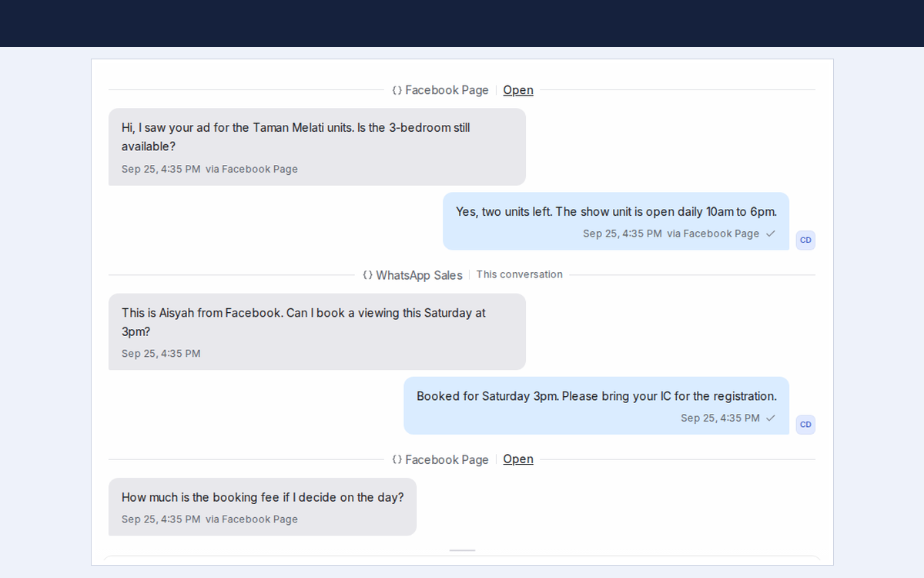This screenshot has height=578, width=924.
Task: Select the booking fee question message
Action: [263, 506]
